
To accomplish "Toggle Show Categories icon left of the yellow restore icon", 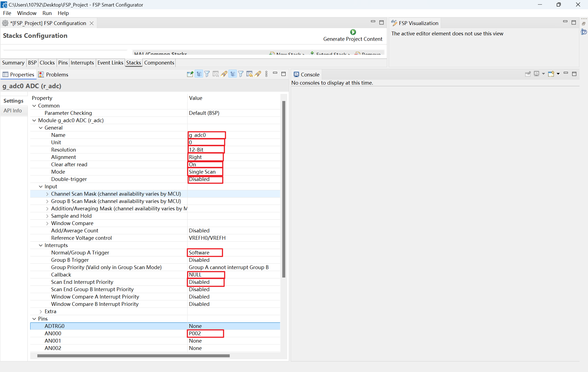I will pos(233,74).
